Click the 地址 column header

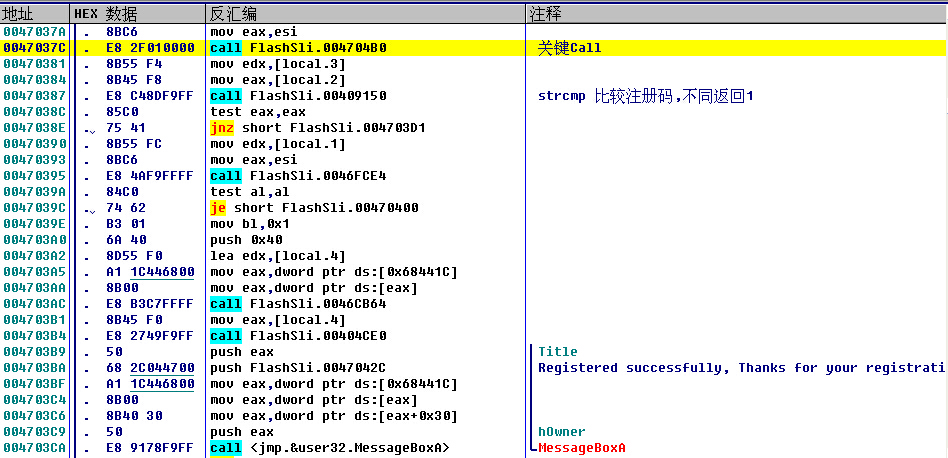click(x=19, y=14)
